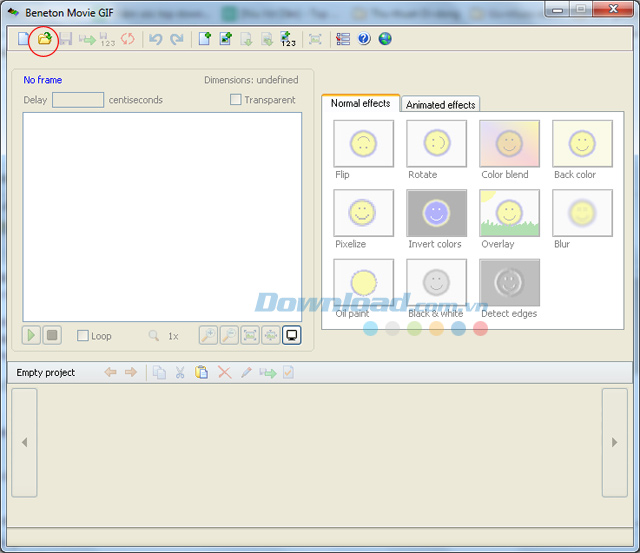Open the website globe icon in toolbar
This screenshot has height=553, width=640.
tap(385, 40)
